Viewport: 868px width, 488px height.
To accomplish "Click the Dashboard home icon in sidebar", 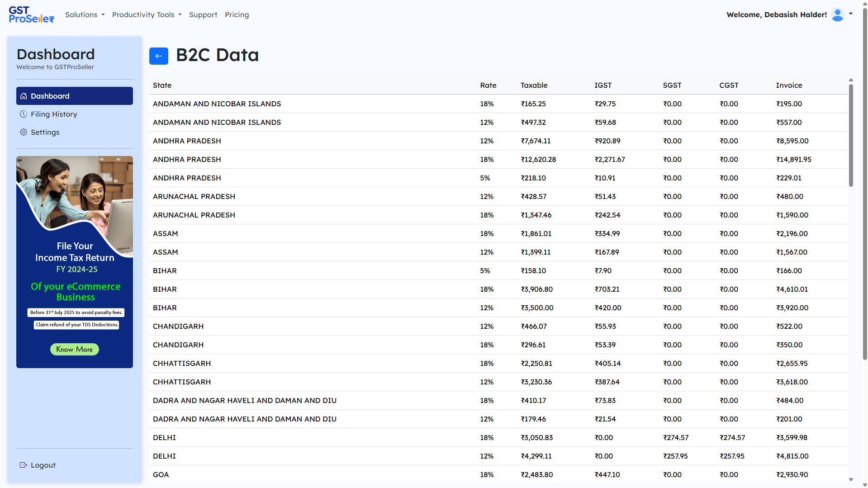I will 24,96.
